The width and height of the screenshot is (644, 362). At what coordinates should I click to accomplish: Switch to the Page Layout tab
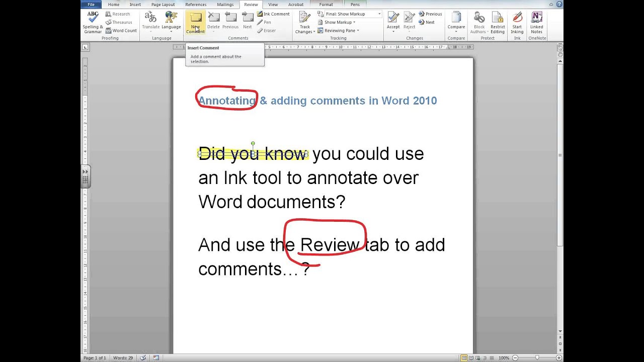tap(163, 5)
